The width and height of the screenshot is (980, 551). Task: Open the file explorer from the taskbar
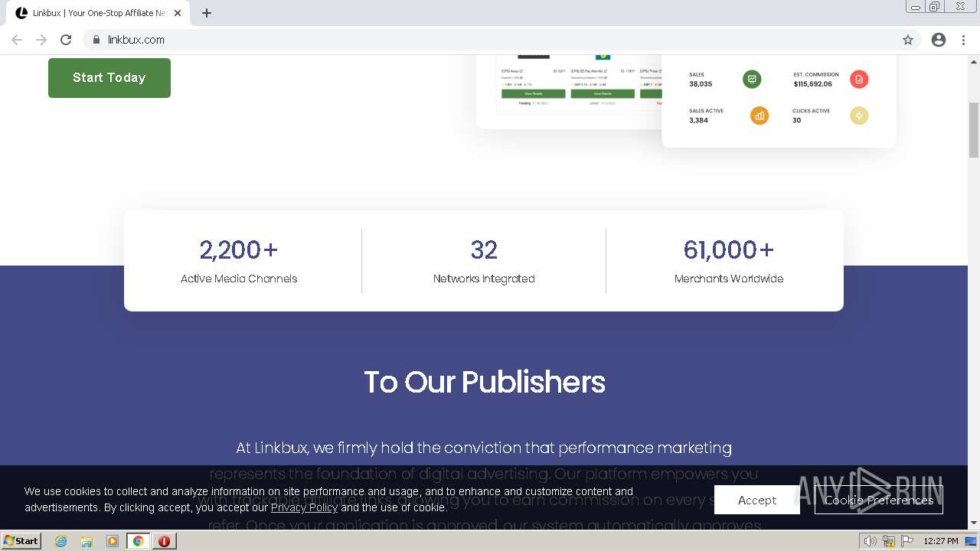(87, 541)
